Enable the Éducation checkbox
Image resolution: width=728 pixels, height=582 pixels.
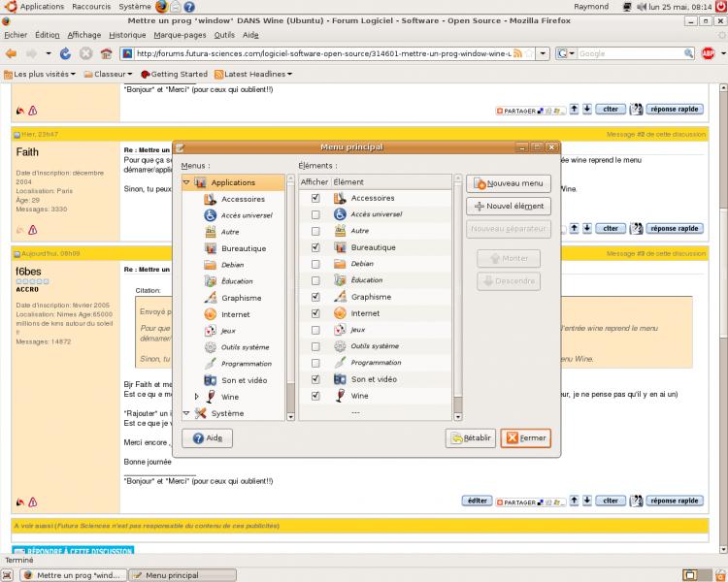[315, 280]
